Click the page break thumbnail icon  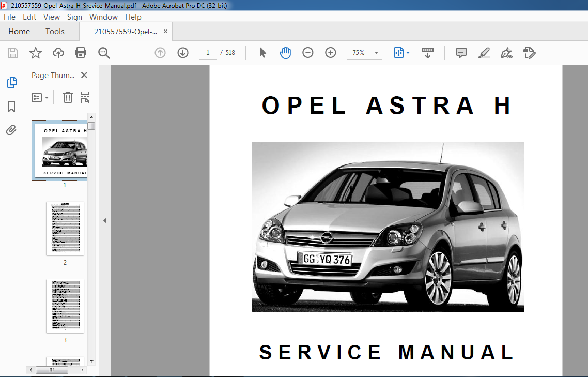click(85, 97)
